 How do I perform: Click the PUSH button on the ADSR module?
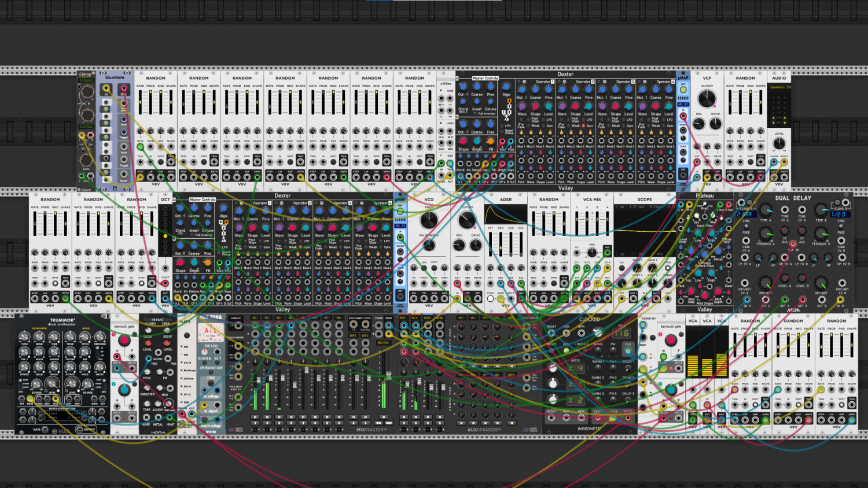tap(490, 298)
